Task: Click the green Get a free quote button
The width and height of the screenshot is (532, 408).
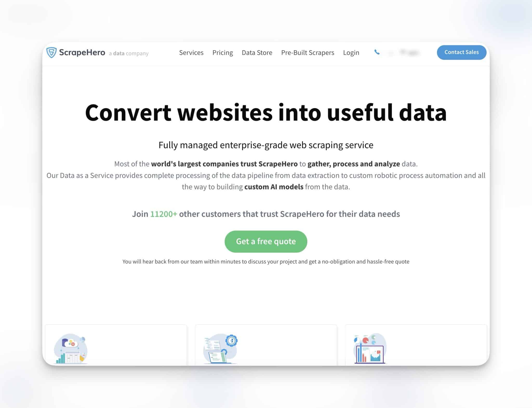Action: tap(265, 241)
